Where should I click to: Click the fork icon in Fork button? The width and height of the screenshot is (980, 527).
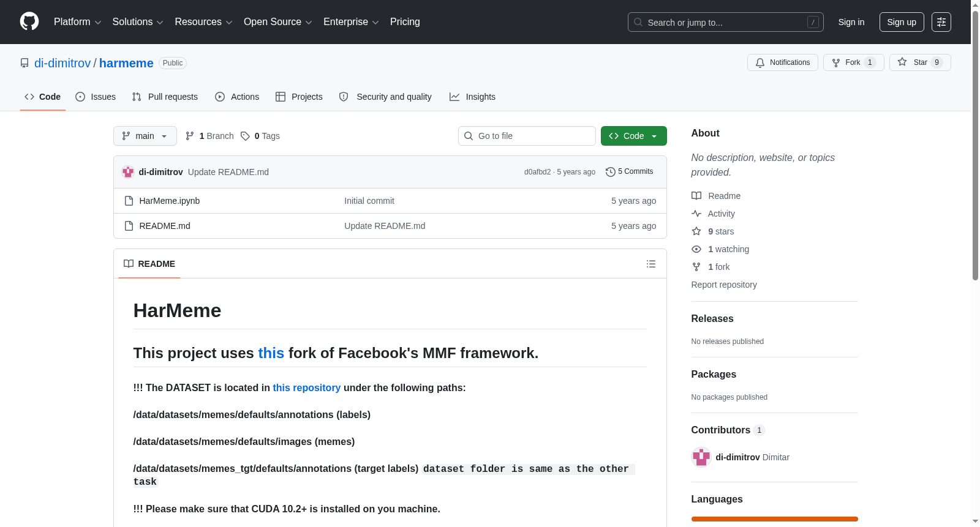(836, 62)
